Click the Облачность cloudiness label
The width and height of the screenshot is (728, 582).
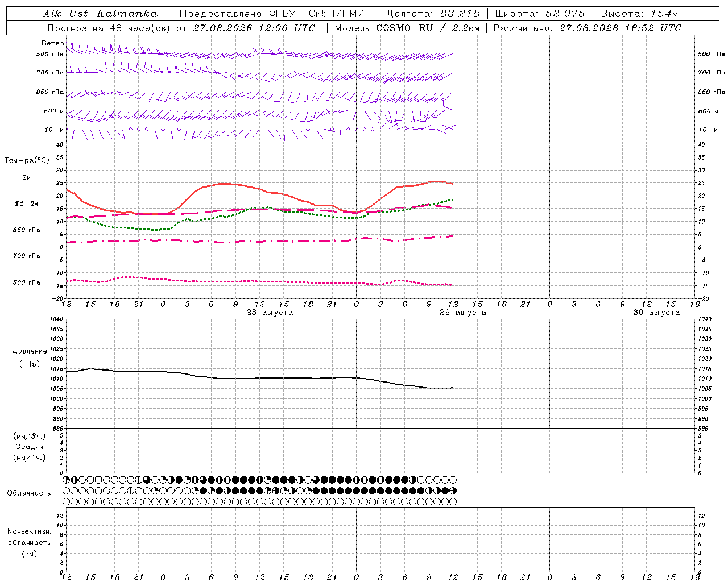29,493
